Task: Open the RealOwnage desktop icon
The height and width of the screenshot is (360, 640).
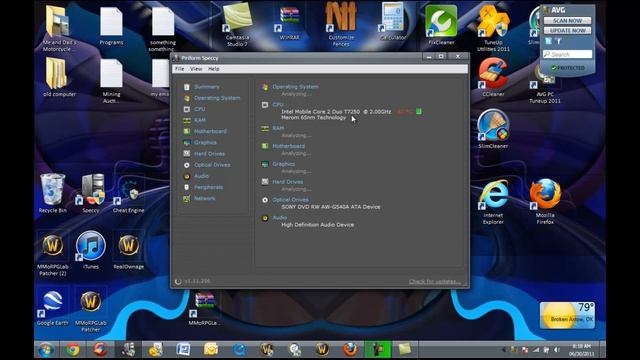Action: tap(129, 250)
